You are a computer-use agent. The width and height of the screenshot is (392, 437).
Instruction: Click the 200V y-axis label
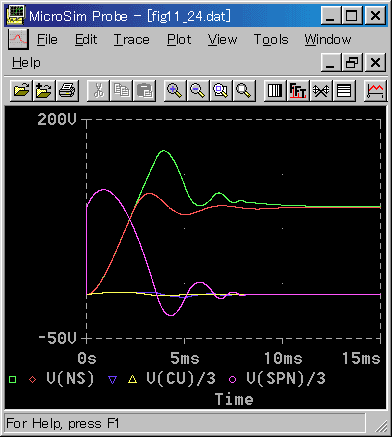[57, 119]
